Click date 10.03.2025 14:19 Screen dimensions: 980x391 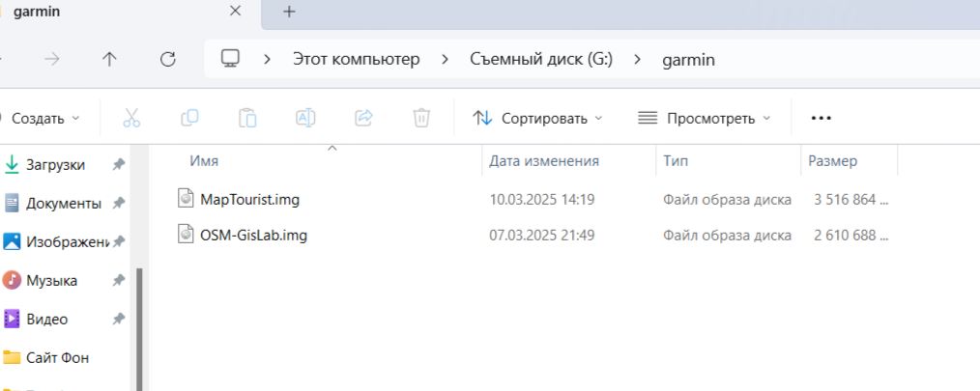coord(541,200)
